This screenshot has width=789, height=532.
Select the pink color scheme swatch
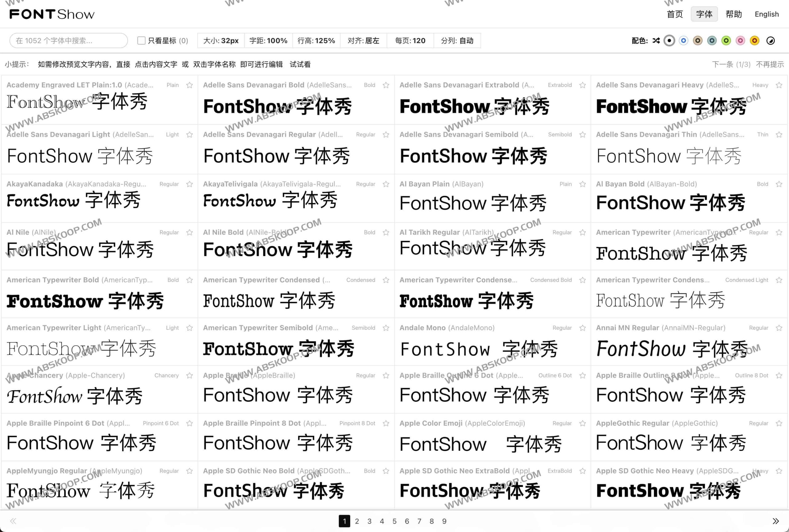[x=741, y=41]
